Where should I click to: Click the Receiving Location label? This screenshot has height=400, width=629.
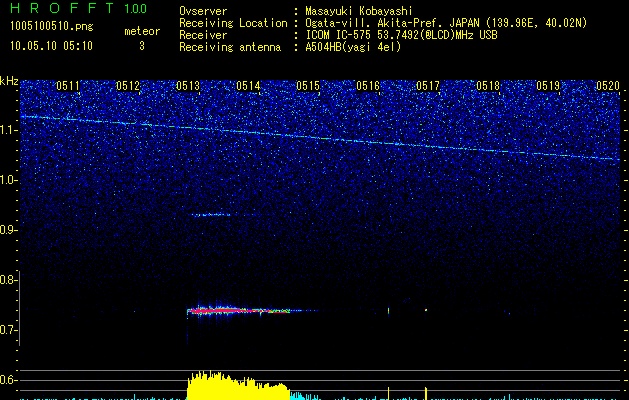click(x=233, y=23)
